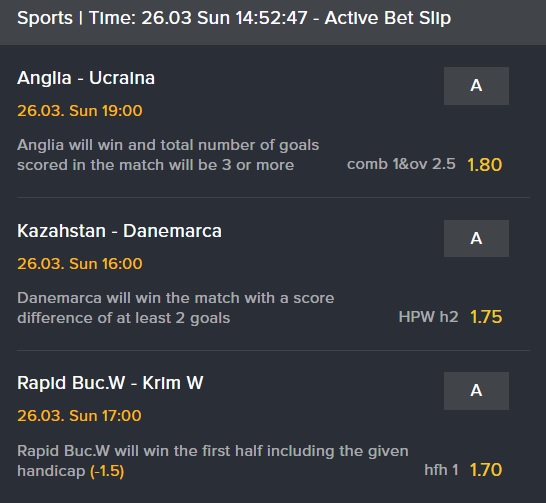
Task: Open the Rapid Buc.W - Krim W match
Action: [x=110, y=383]
